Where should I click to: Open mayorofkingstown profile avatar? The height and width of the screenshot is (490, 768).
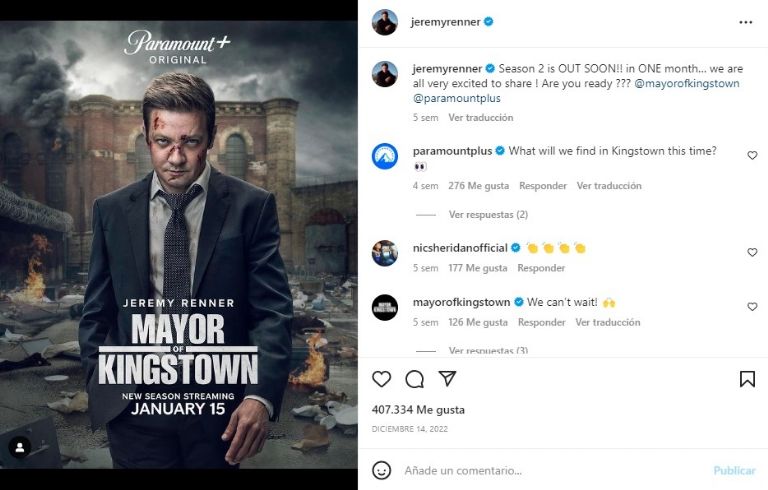click(385, 308)
